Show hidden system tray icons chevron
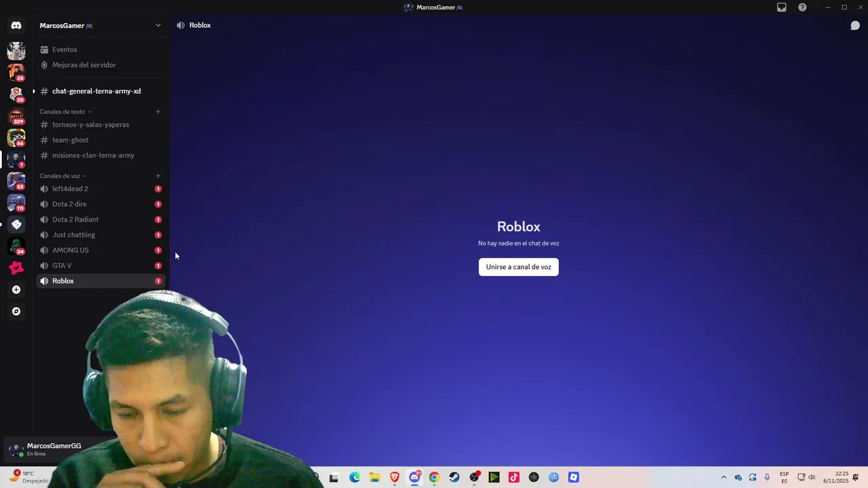Viewport: 868px width, 488px height. pyautogui.click(x=724, y=478)
